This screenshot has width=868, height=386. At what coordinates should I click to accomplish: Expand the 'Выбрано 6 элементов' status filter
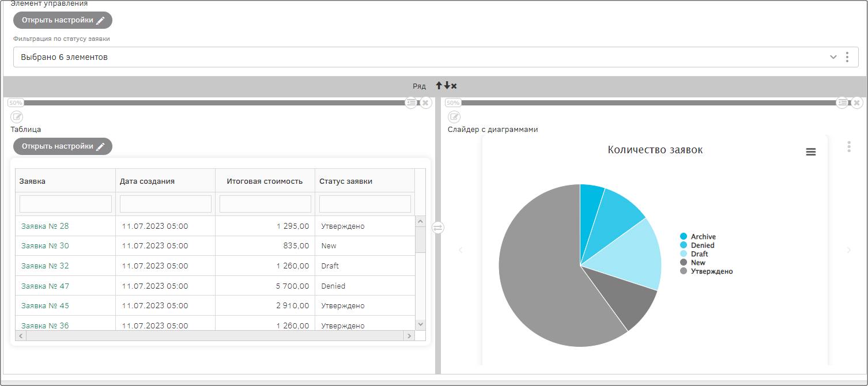[833, 57]
